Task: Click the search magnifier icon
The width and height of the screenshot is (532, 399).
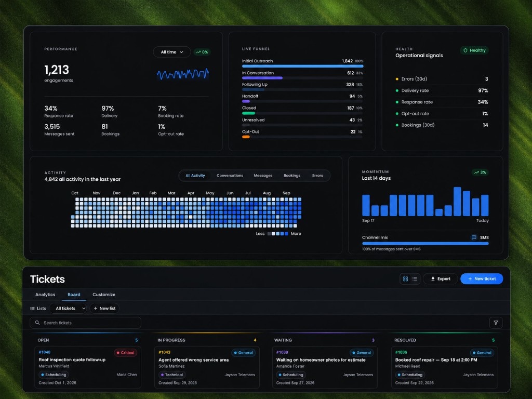Action: [37, 323]
